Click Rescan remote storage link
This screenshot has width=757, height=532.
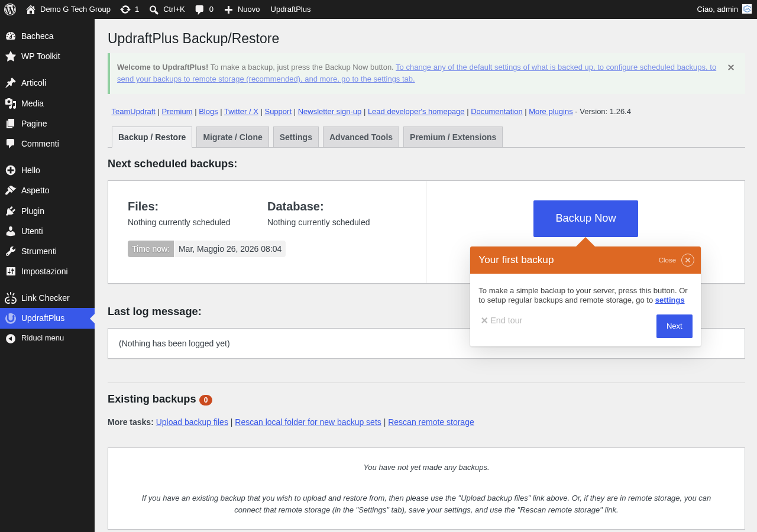coord(431,422)
